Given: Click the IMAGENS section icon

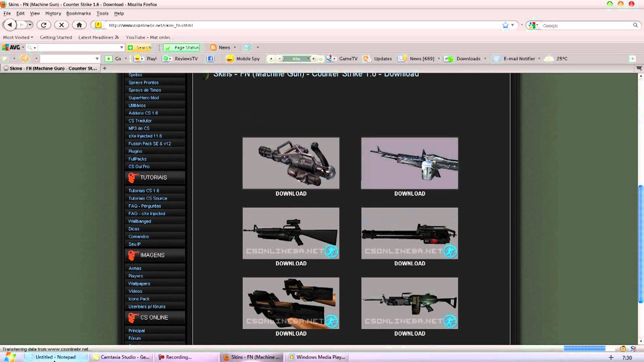Looking at the screenshot, I should 132,255.
